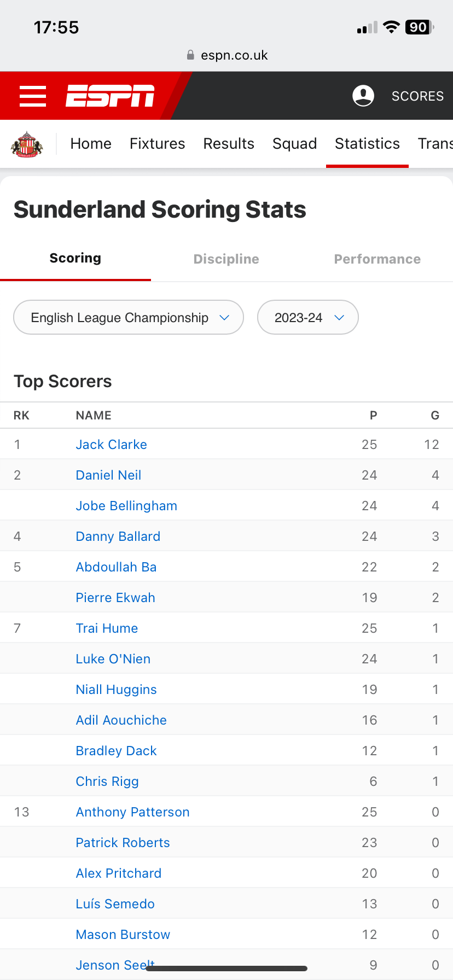Viewport: 453px width, 980px height.
Task: Tap the padlock icon beside espn.co.uk
Action: click(190, 55)
